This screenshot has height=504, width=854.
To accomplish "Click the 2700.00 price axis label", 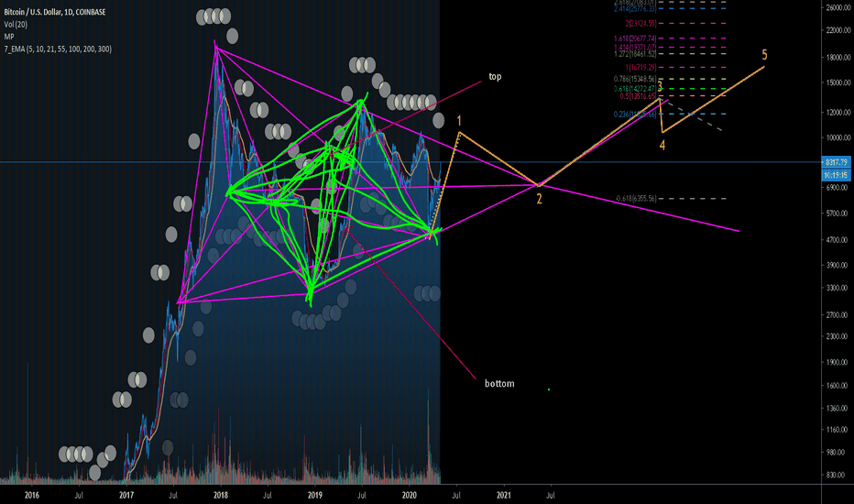I will (x=838, y=315).
